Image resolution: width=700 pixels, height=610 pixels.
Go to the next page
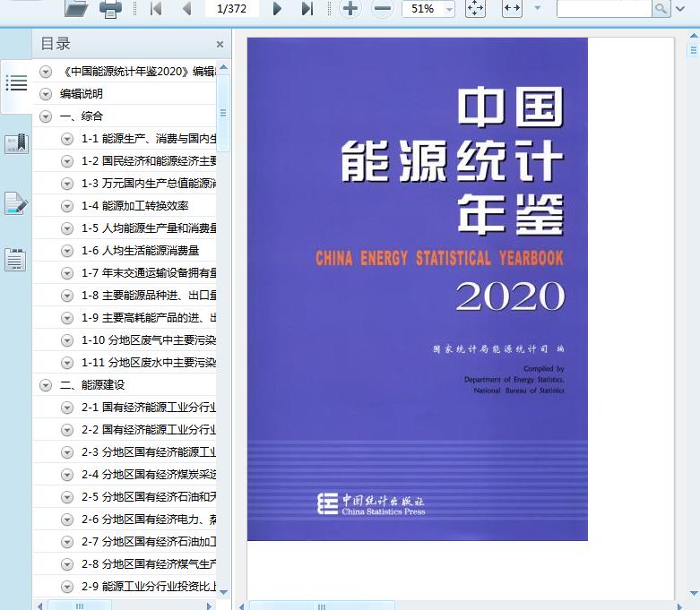point(277,8)
